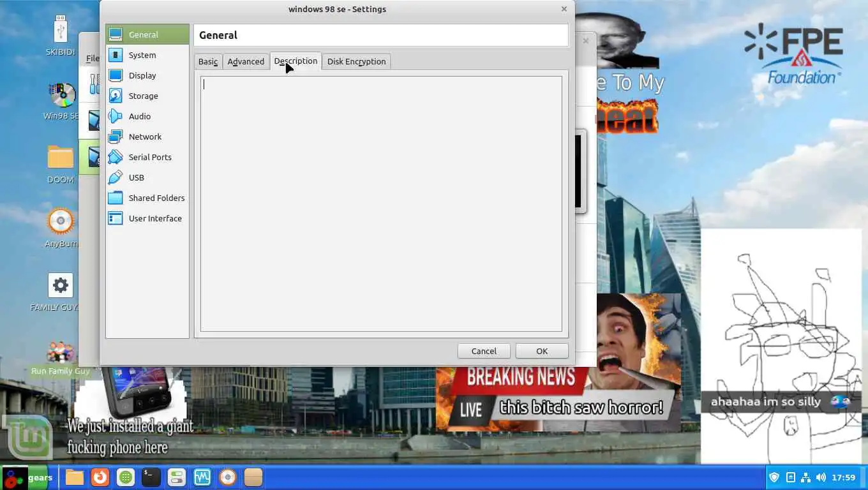Viewport: 868px width, 490px height.
Task: Confirm settings with the OK button
Action: (x=542, y=351)
